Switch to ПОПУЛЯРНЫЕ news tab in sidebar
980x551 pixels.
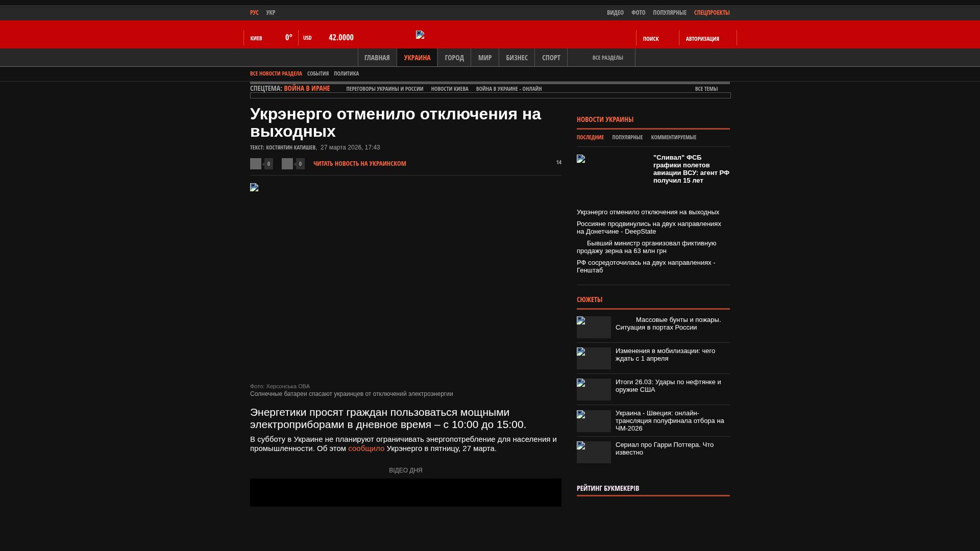627,137
